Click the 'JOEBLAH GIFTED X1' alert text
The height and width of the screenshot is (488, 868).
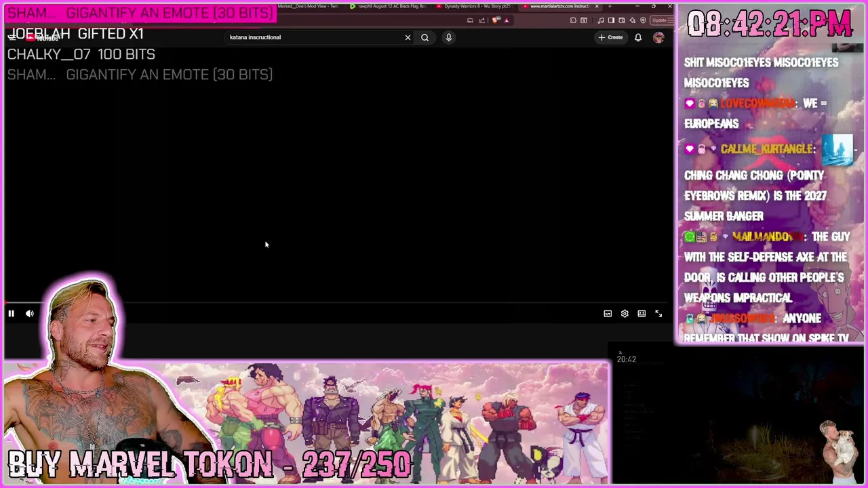pyautogui.click(x=75, y=34)
